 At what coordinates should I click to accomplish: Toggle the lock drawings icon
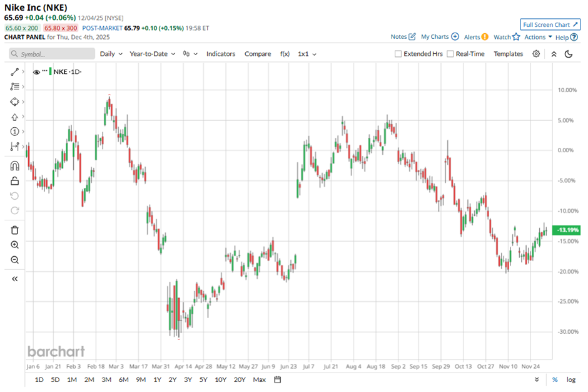(x=14, y=181)
